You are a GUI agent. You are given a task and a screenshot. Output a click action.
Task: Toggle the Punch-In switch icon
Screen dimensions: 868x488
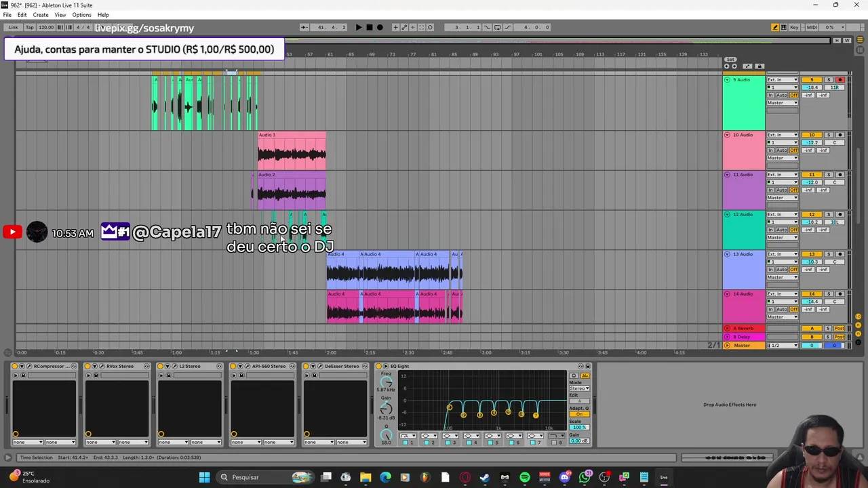(x=486, y=27)
